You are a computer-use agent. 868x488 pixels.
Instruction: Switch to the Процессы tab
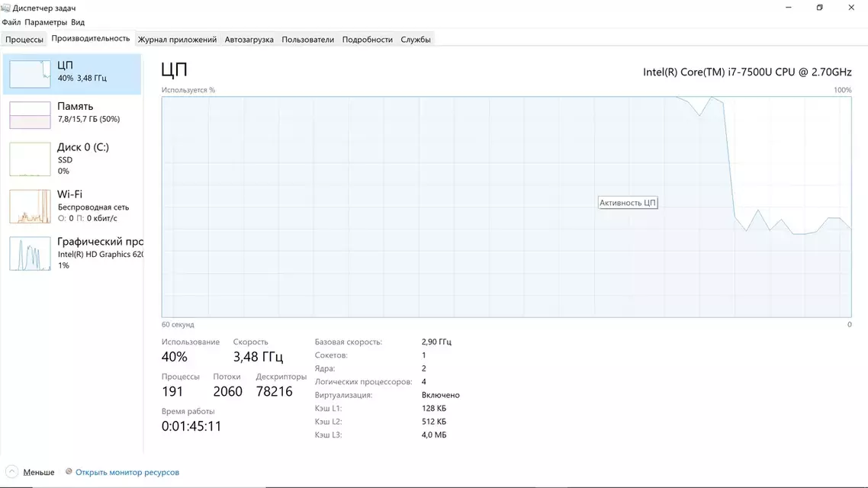[24, 40]
